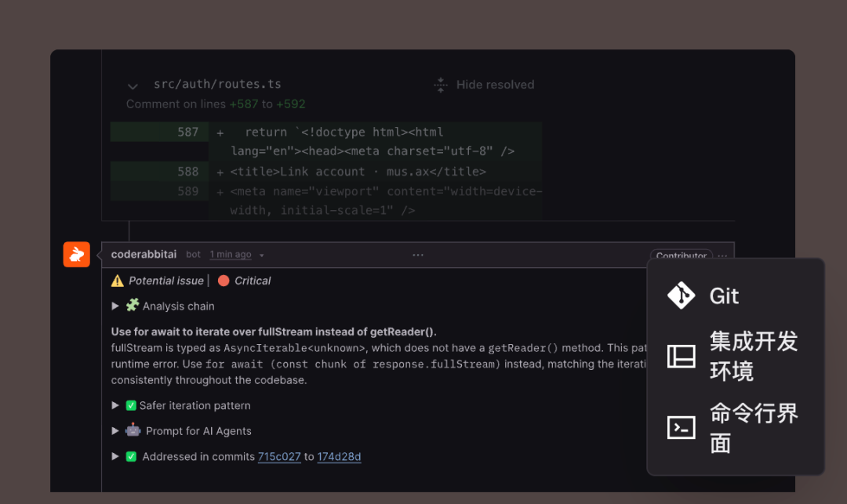Choose the 命令行界面 menu entry

tap(736, 427)
